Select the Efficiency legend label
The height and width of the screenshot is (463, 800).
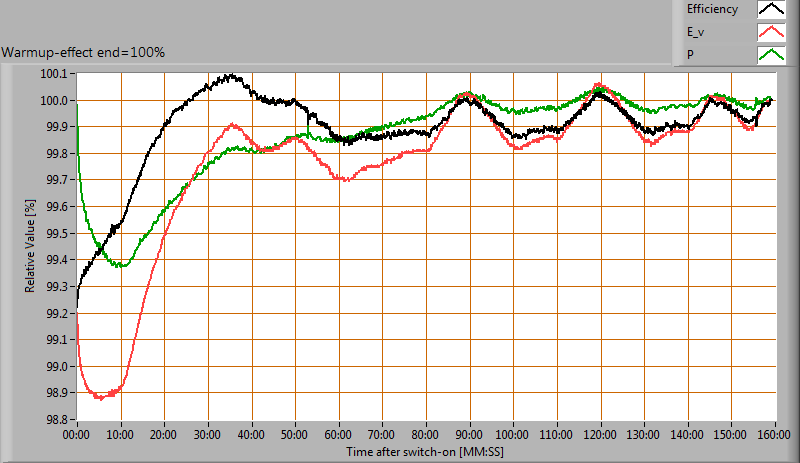[x=711, y=10]
